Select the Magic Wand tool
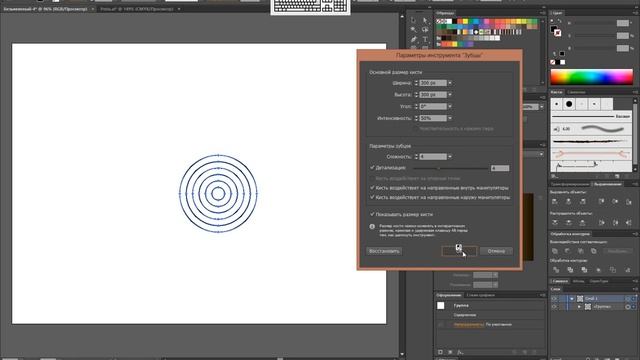This screenshot has height=360, width=640. coord(413,30)
